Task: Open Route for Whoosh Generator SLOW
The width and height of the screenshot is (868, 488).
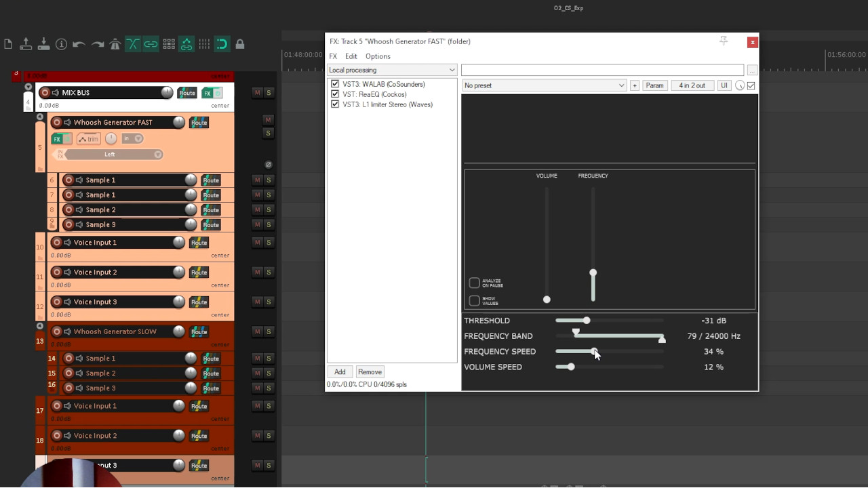Action: 199,332
